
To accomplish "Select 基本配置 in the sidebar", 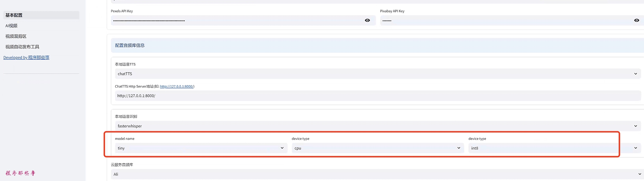I will pyautogui.click(x=14, y=15).
